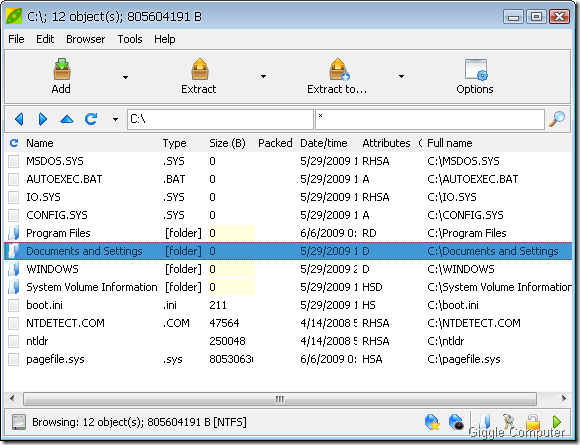Sort by the Size (B) column header
This screenshot has width=580, height=445.
227,143
